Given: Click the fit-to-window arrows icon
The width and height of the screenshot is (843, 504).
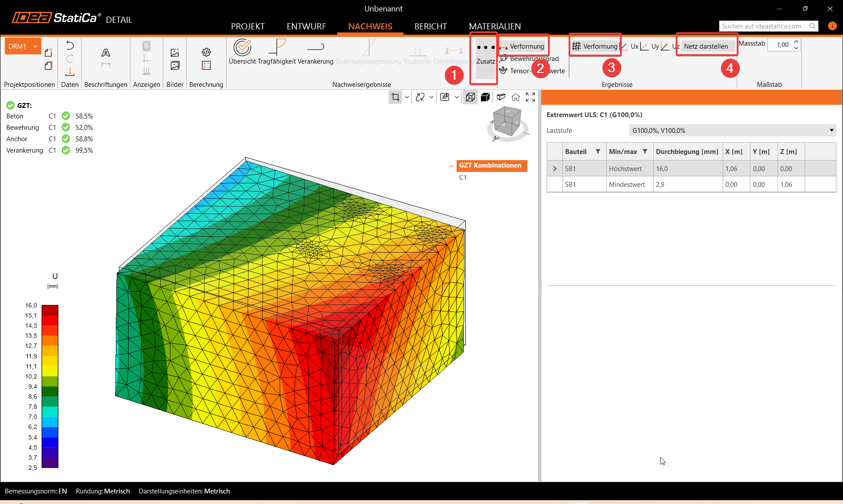Looking at the screenshot, I should click(x=530, y=97).
